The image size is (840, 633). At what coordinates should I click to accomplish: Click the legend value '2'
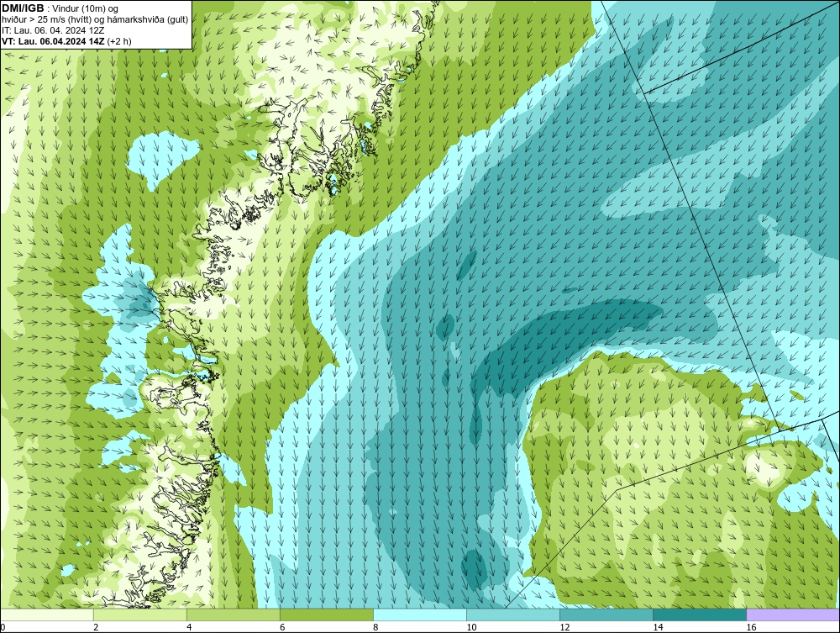pyautogui.click(x=96, y=627)
